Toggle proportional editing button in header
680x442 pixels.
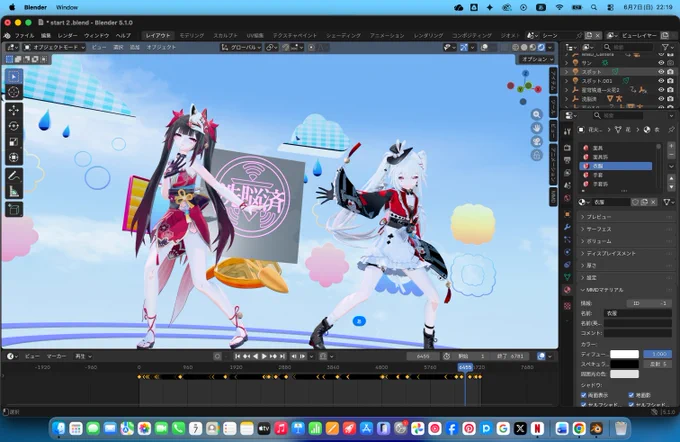click(x=311, y=47)
